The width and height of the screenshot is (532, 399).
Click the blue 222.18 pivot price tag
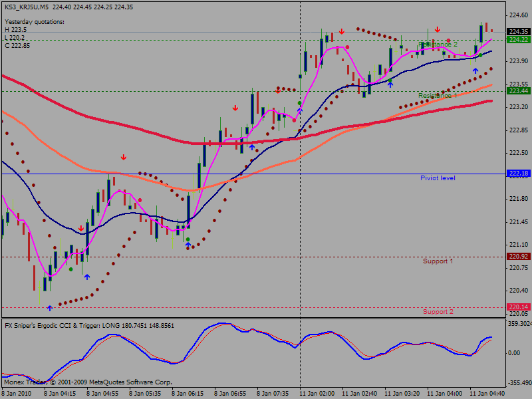[x=518, y=174]
